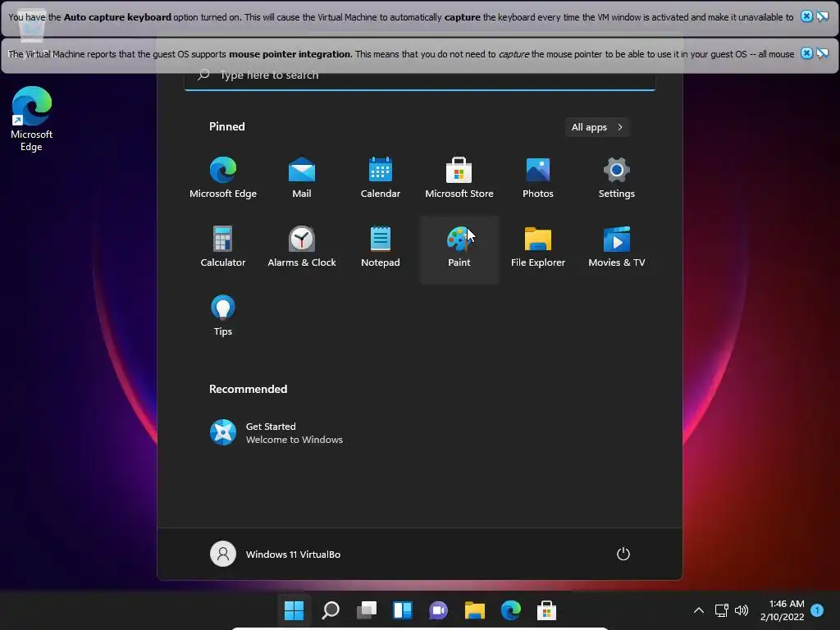Open Microsoft Store in pinned apps
The image size is (840, 630).
point(459,178)
